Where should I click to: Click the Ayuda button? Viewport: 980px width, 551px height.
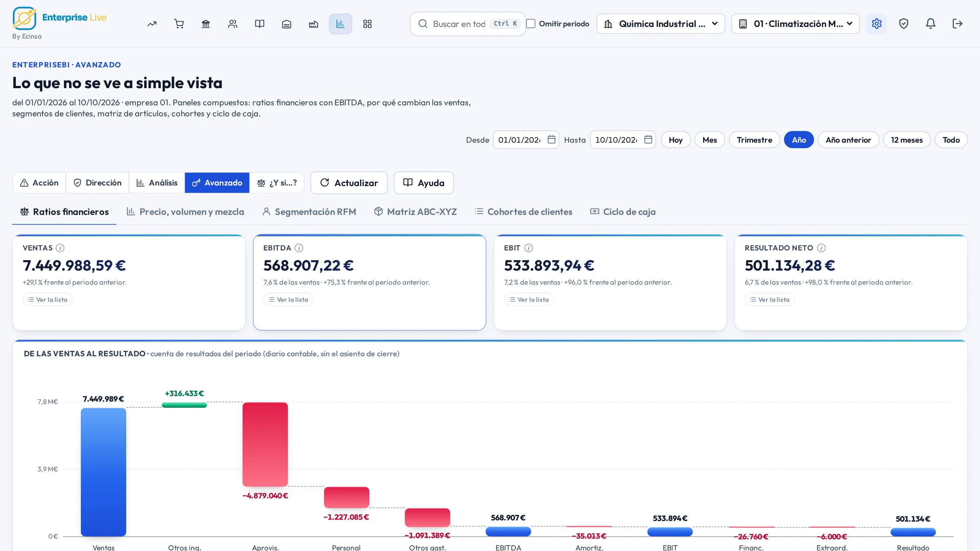pyautogui.click(x=424, y=182)
